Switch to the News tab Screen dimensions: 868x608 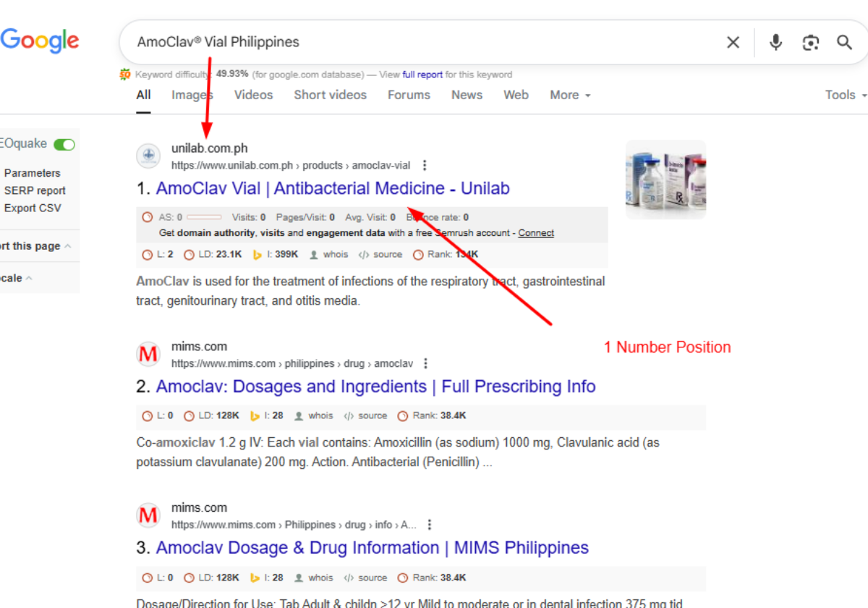click(x=467, y=95)
